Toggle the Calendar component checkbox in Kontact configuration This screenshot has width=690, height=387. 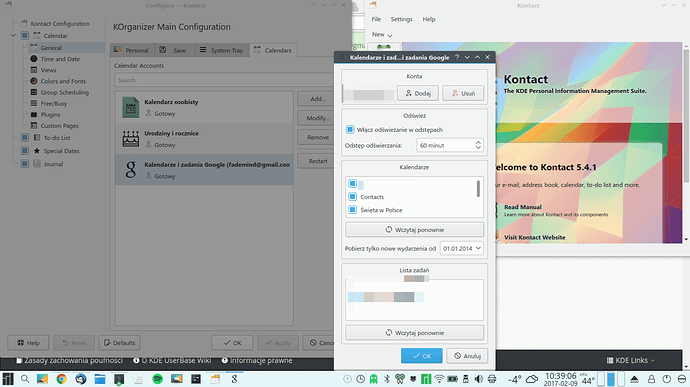tap(25, 36)
